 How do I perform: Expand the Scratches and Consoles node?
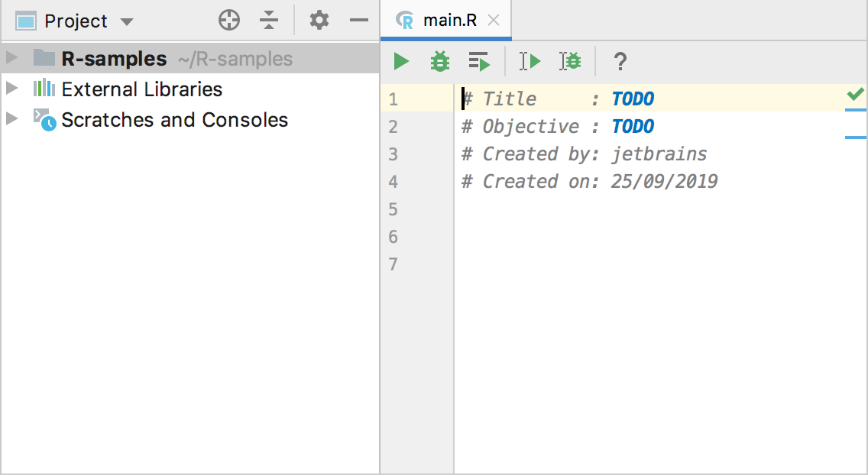pos(11,120)
